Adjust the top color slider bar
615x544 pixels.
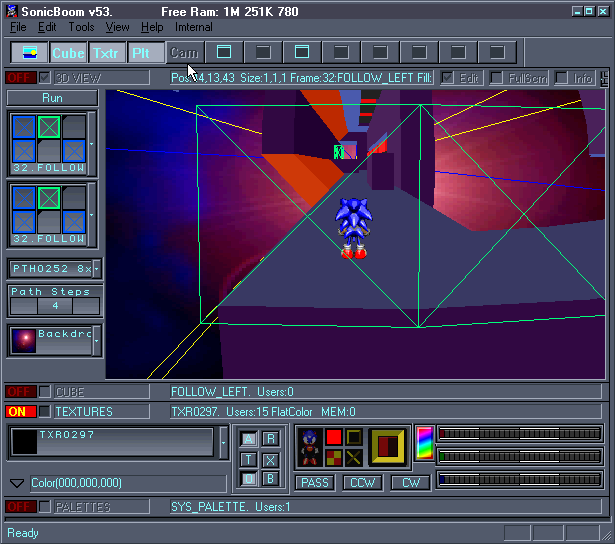point(519,434)
